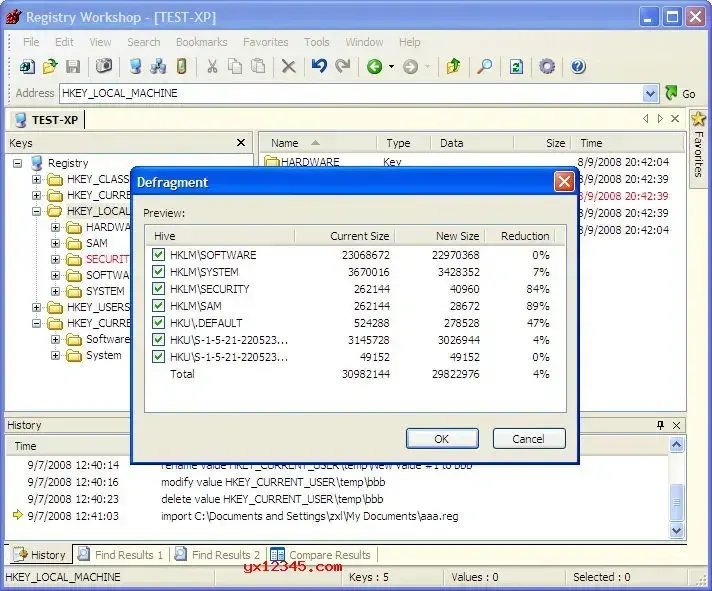Uncheck the HKLM\SECURITY hive checkbox

click(x=158, y=289)
